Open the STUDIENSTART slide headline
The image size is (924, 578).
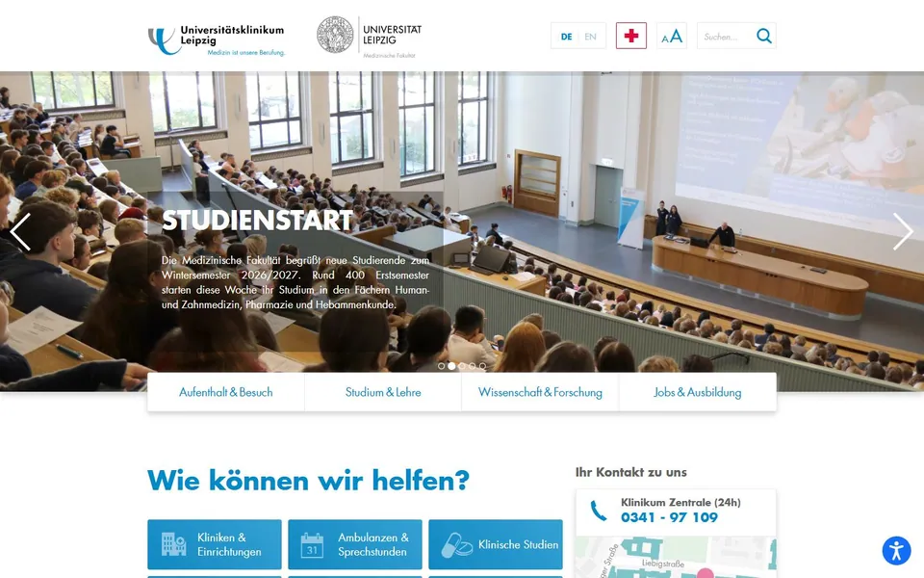(257, 221)
